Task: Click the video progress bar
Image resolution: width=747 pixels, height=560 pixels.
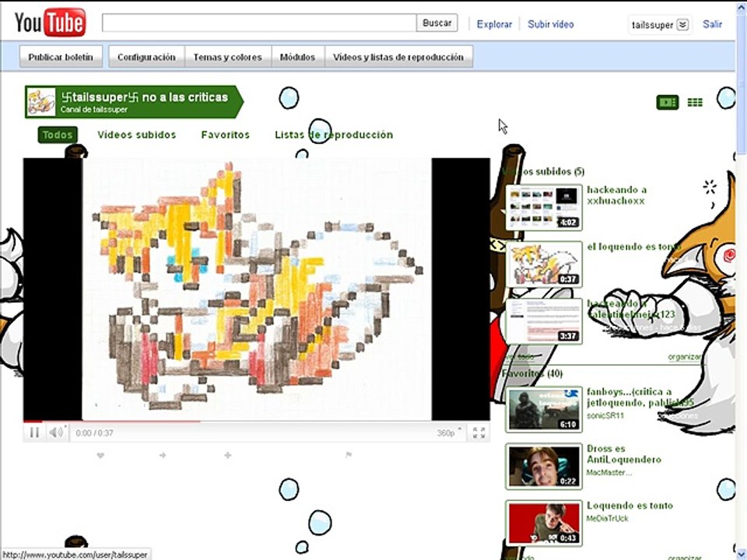Action: coord(256,422)
